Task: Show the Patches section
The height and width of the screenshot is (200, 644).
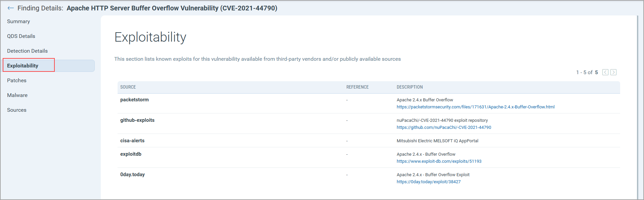Action: pyautogui.click(x=17, y=81)
